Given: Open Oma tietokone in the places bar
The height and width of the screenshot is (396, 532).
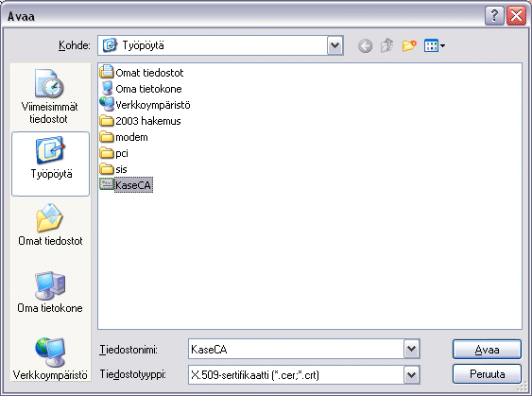Looking at the screenshot, I should tap(50, 292).
